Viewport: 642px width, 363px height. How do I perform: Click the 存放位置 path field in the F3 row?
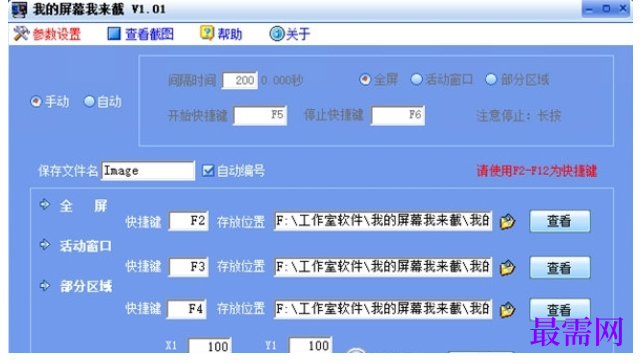[383, 267]
